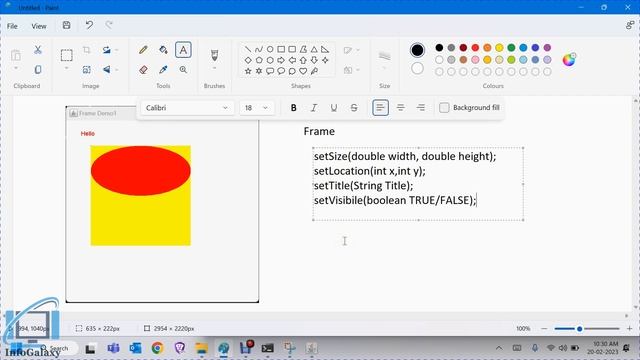Click the zoom in plus button
Viewport: 640px width, 360px height.
tap(629, 328)
